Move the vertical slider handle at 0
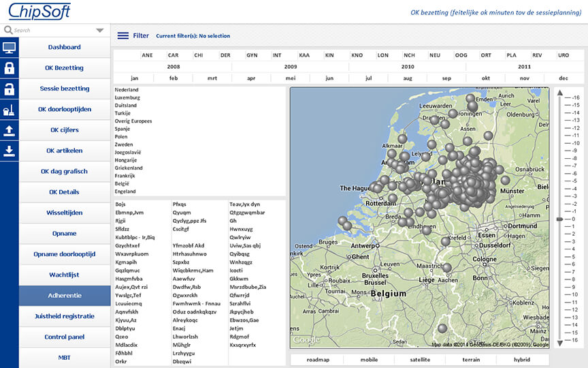The image size is (588, 368). 559,219
